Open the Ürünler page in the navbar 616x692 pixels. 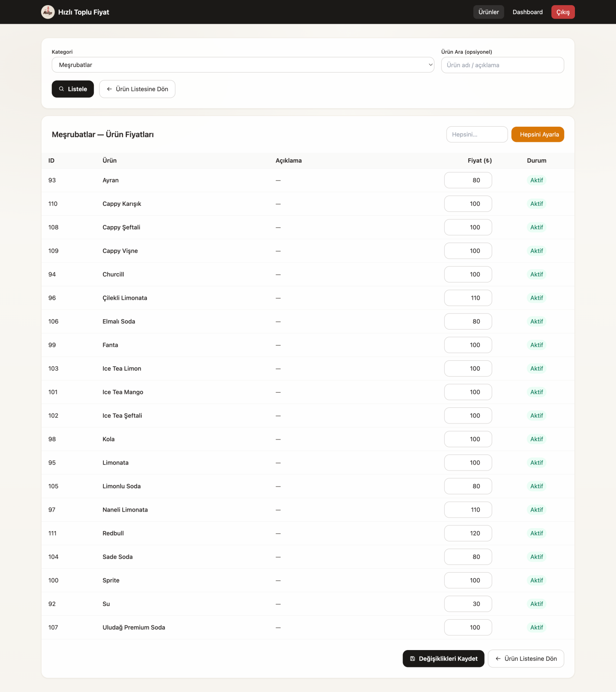click(x=488, y=12)
